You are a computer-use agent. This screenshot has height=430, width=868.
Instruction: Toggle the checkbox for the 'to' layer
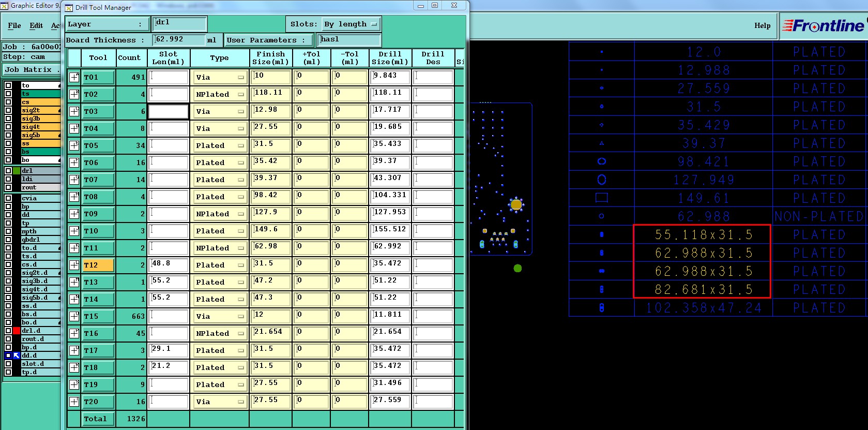[x=8, y=85]
